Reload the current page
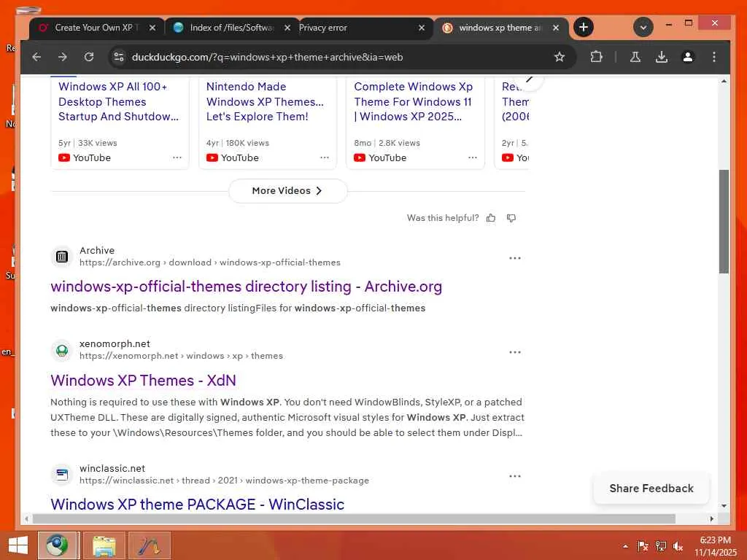The width and height of the screenshot is (747, 560). click(89, 57)
